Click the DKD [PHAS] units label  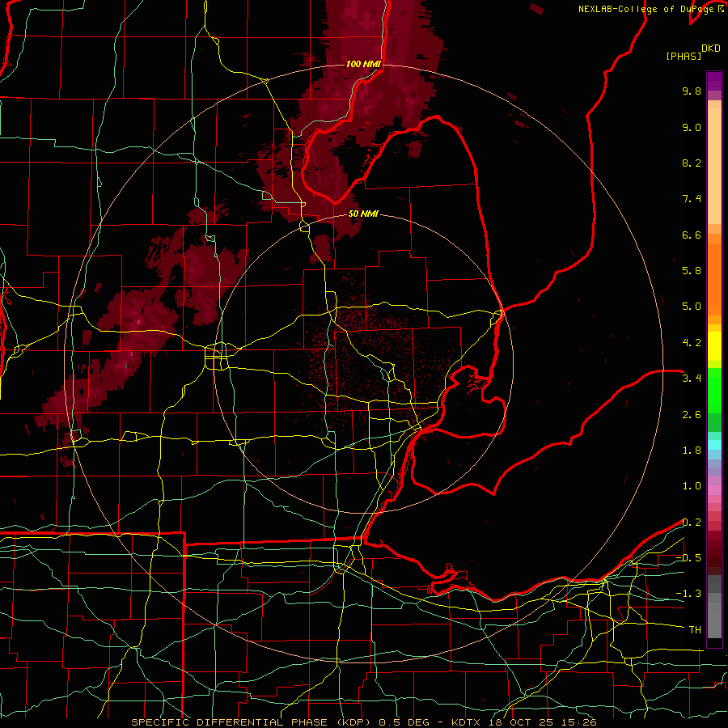tap(692, 52)
